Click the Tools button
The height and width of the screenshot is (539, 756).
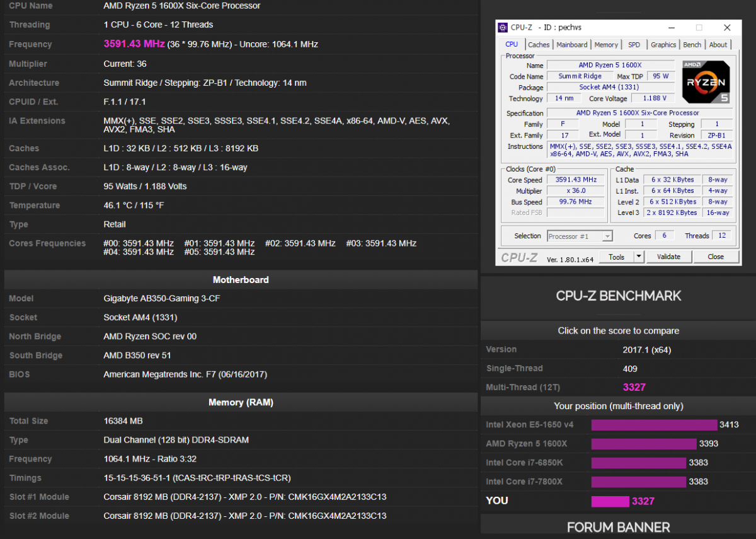click(x=616, y=257)
